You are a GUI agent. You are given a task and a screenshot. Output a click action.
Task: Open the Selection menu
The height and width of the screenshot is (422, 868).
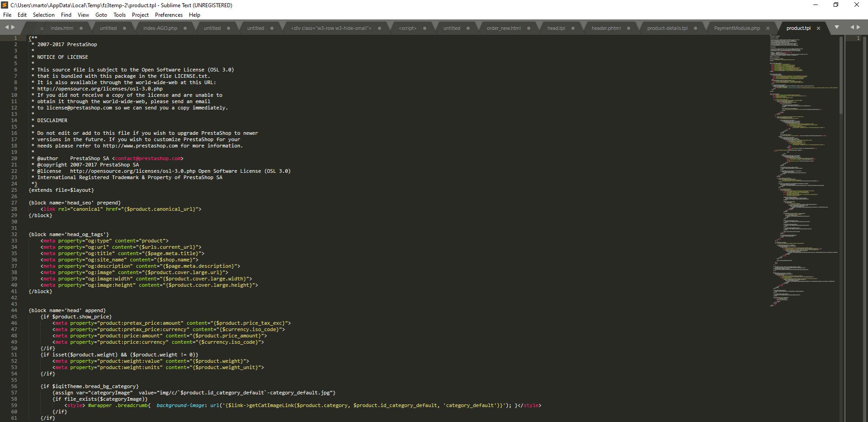point(43,15)
